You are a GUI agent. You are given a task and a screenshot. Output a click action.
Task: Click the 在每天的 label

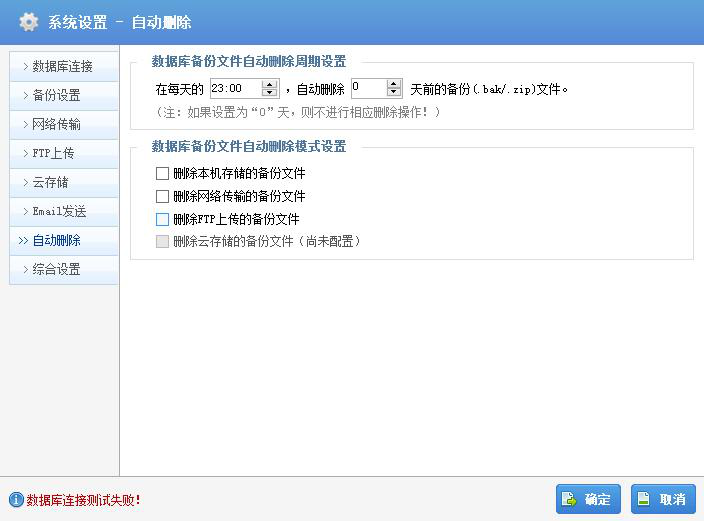tap(180, 89)
